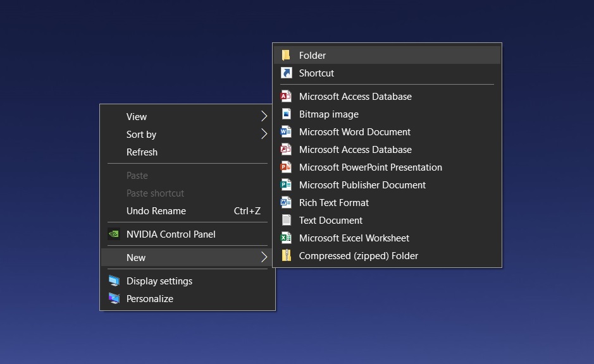Create a new Folder from submenu
The width and height of the screenshot is (594, 364).
pos(387,55)
